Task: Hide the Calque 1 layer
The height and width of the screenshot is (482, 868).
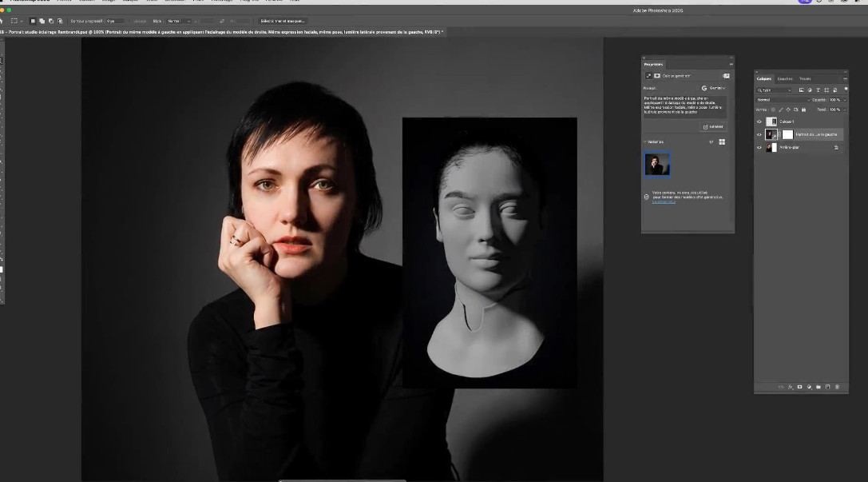Action: click(x=759, y=121)
